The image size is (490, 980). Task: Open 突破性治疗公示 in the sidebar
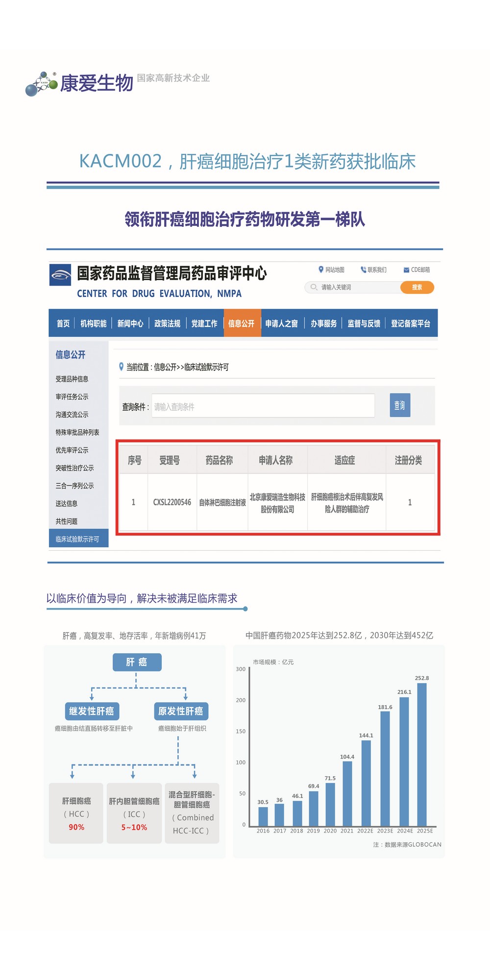tap(74, 468)
